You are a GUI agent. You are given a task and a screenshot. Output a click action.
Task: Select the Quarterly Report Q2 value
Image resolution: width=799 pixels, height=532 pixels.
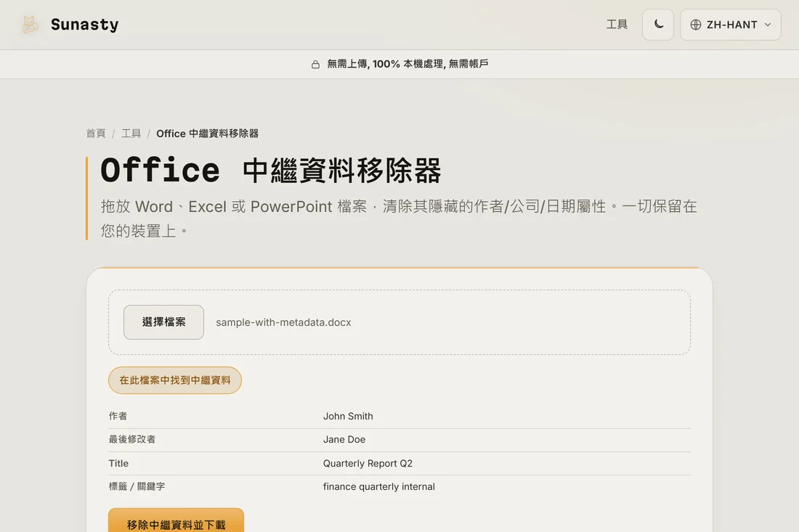point(368,463)
